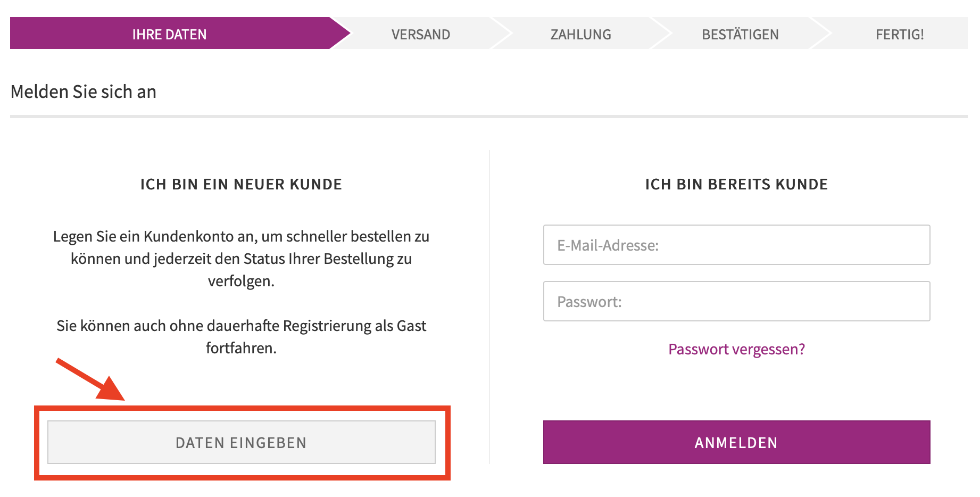Click the Melden Sie sich an heading
980x497 pixels.
84,92
